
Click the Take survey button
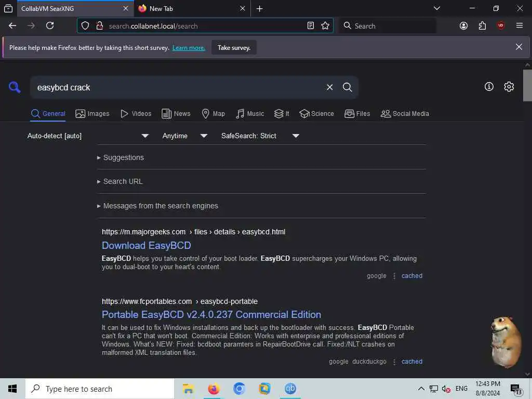(x=234, y=48)
